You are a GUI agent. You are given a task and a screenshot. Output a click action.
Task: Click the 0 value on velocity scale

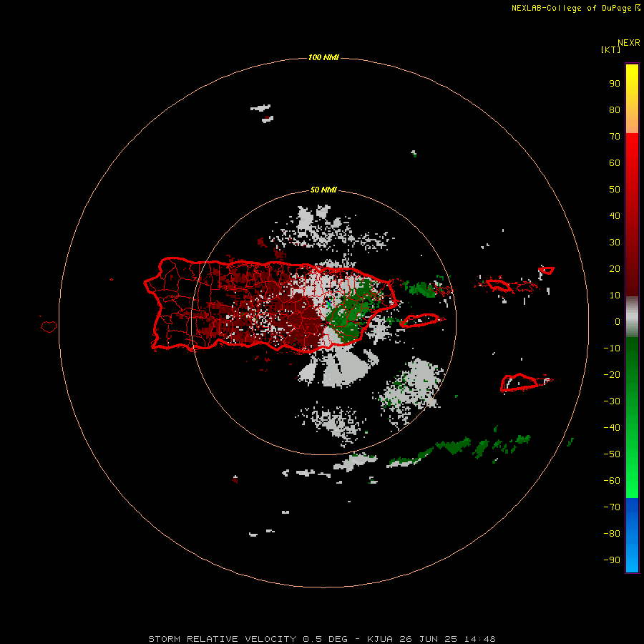point(618,322)
